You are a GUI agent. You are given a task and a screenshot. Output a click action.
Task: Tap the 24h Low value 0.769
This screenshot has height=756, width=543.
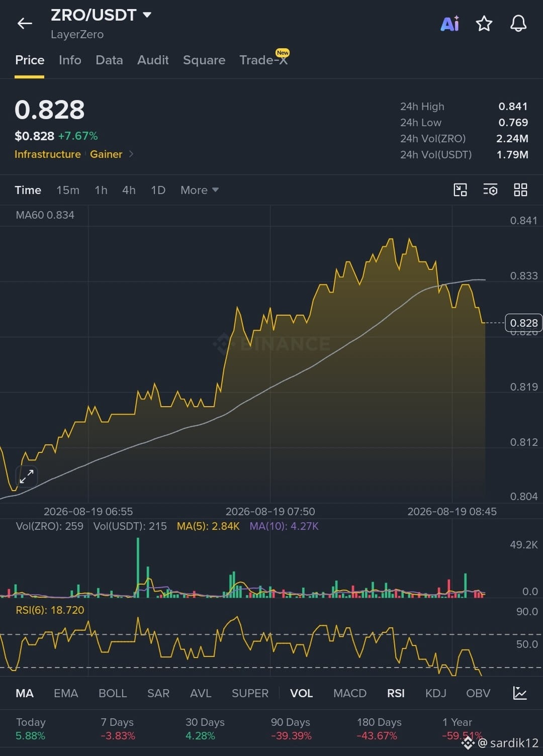click(x=513, y=123)
